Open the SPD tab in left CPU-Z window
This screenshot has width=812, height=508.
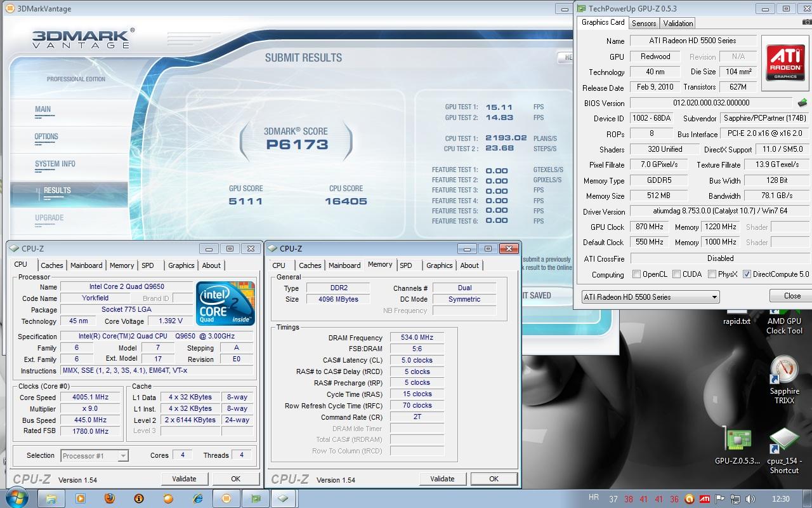(148, 265)
